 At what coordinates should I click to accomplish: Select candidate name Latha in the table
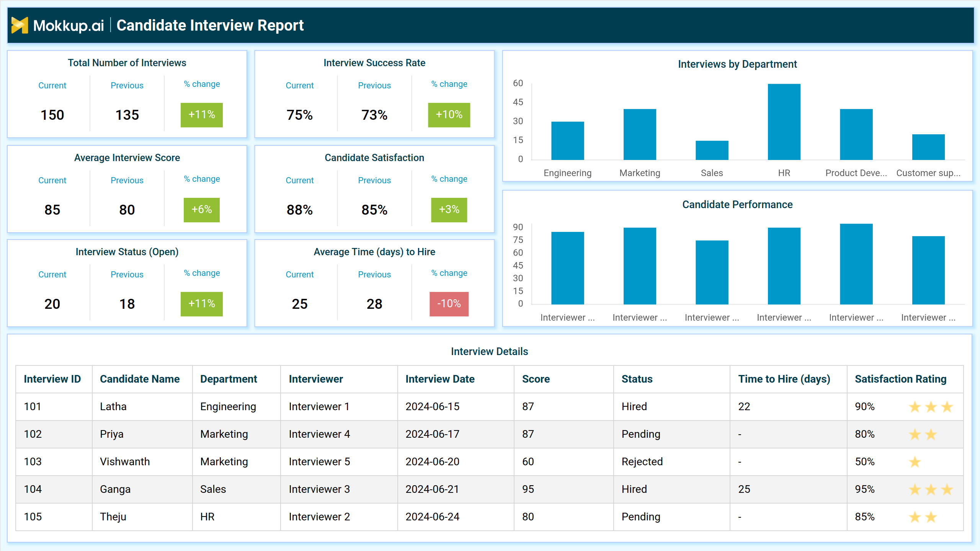(x=113, y=406)
